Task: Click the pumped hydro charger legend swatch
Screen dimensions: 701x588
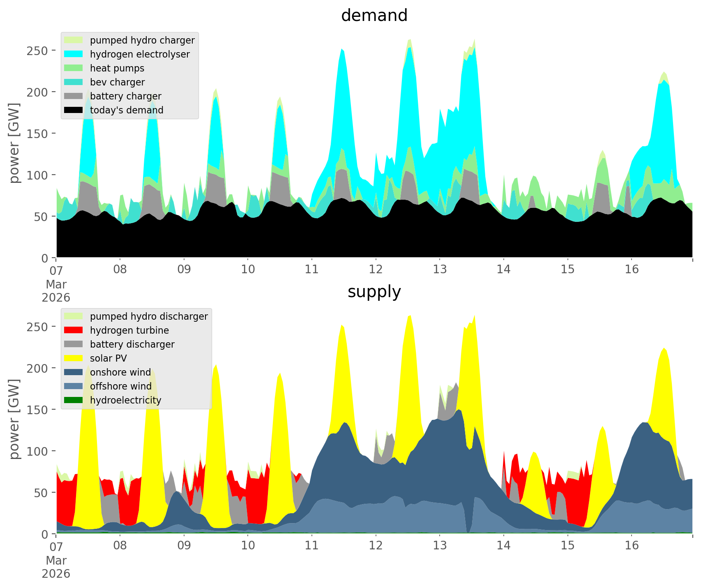Action: 74,40
